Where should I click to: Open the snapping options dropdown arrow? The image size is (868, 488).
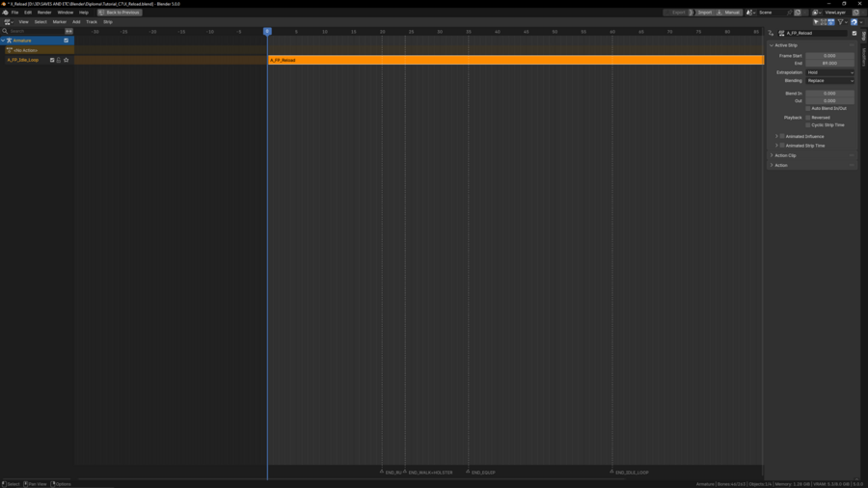(861, 22)
